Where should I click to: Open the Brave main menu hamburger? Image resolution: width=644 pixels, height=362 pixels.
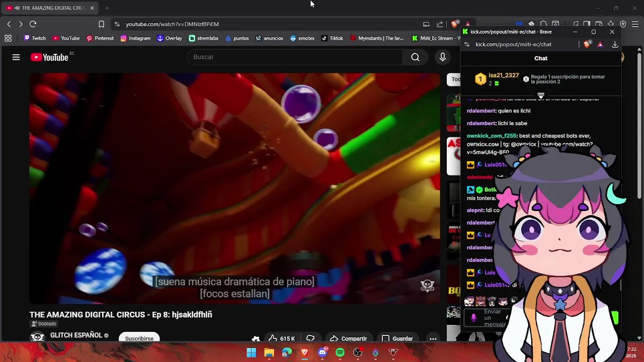[635, 24]
